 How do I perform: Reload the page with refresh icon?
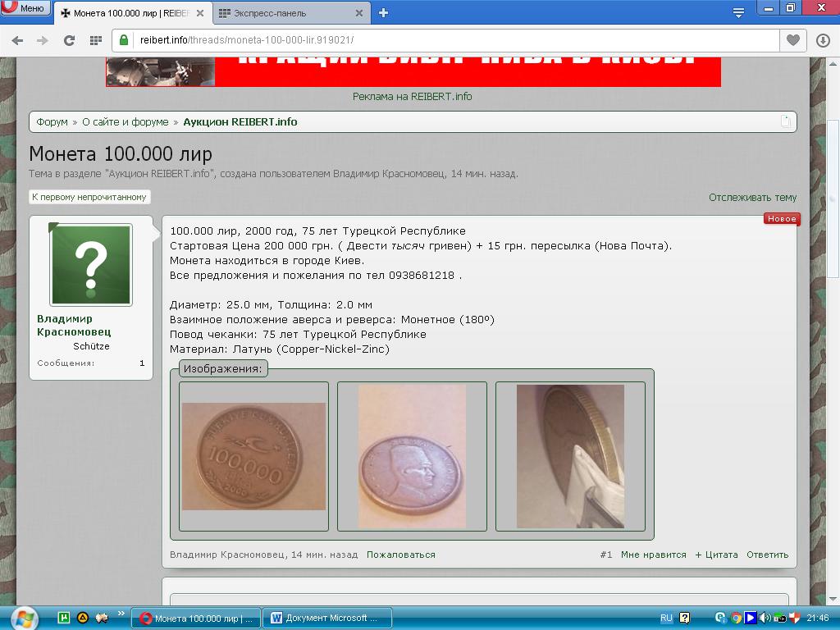(69, 40)
